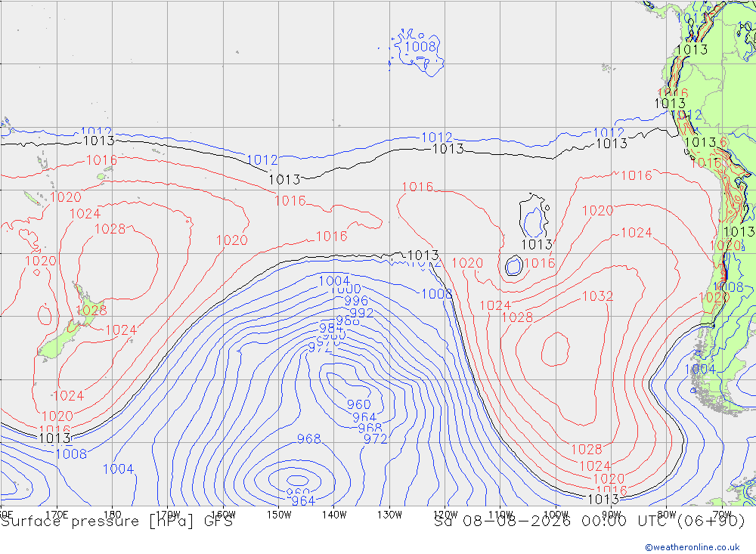Click the 1032 high pressure label
Image resolution: width=756 pixels, height=554 pixels.
pos(597,296)
